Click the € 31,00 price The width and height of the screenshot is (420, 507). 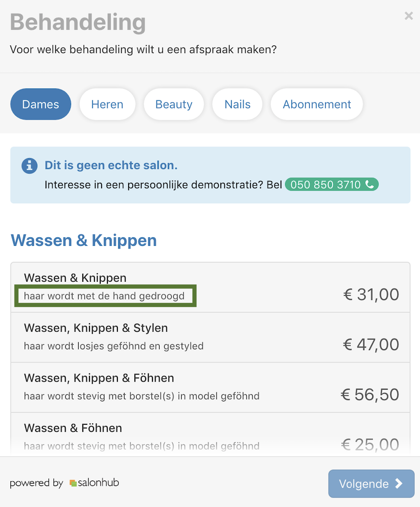(371, 294)
